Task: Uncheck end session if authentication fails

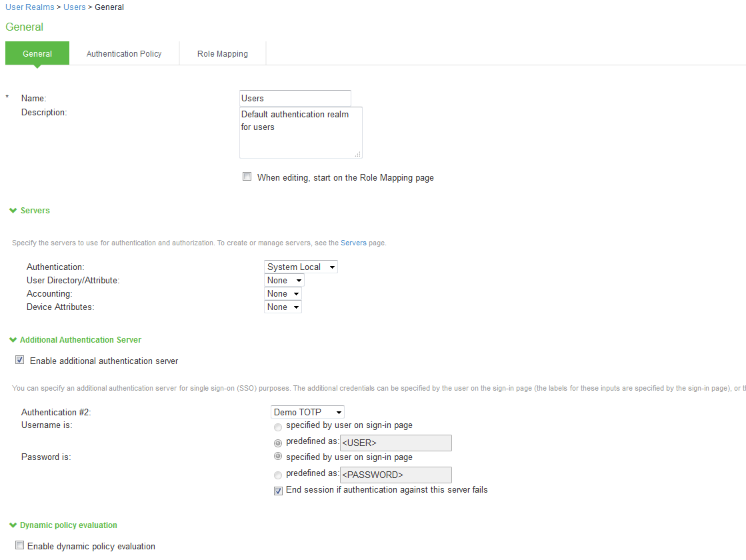Action: 277,490
